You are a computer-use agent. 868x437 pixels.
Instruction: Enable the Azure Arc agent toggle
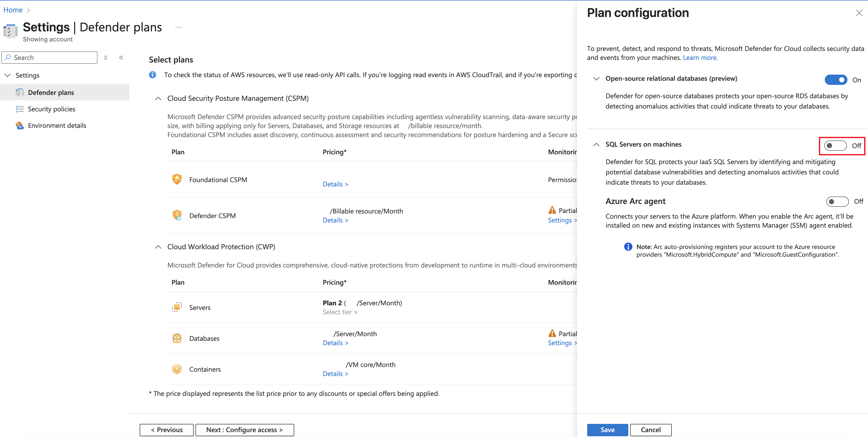tap(837, 201)
